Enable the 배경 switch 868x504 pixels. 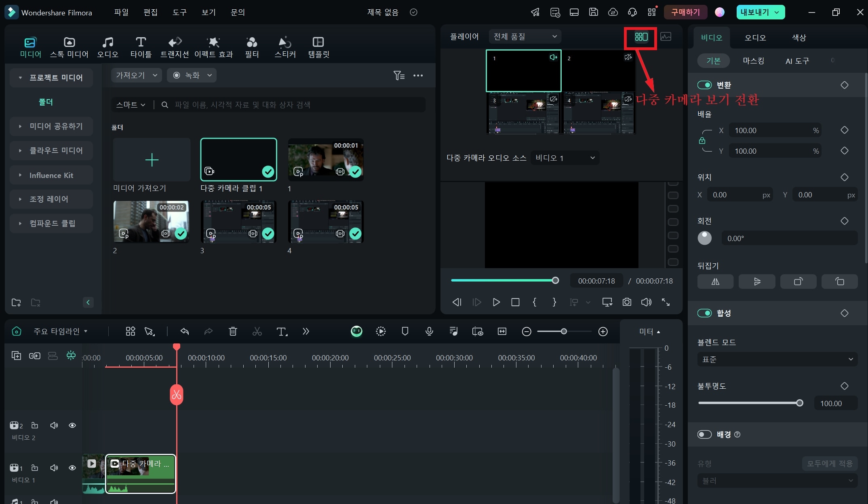[704, 434]
